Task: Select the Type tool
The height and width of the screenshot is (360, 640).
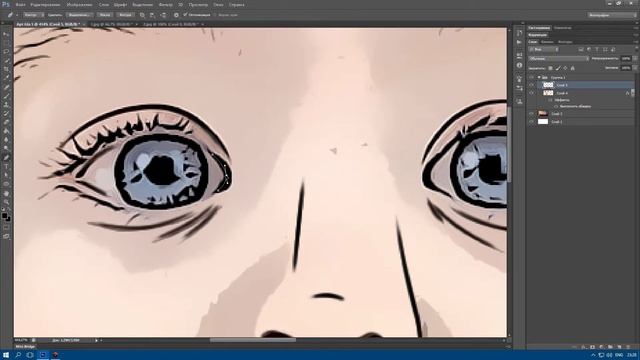Action: click(x=6, y=166)
